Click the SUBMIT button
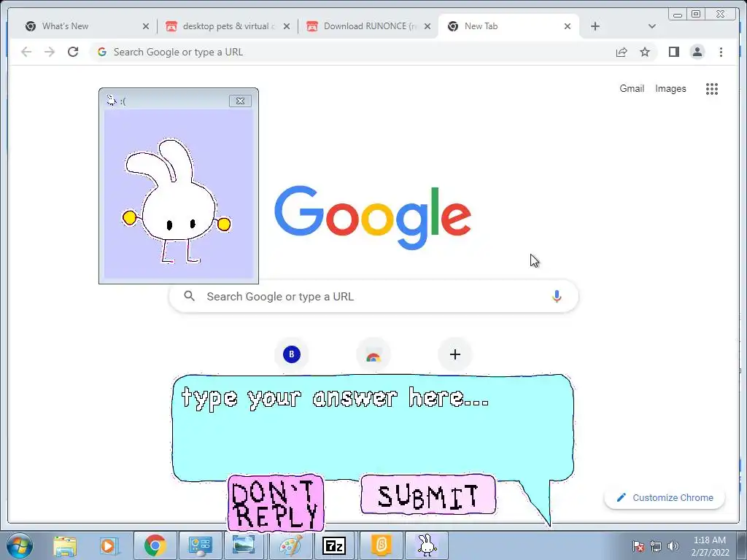The width and height of the screenshot is (747, 560). tap(427, 495)
